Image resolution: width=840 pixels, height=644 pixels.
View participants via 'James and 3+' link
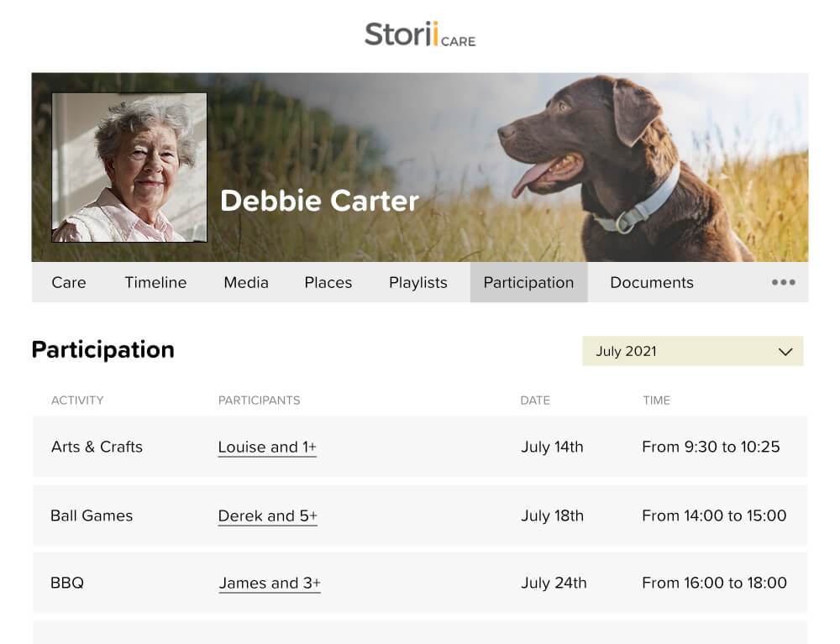point(269,583)
